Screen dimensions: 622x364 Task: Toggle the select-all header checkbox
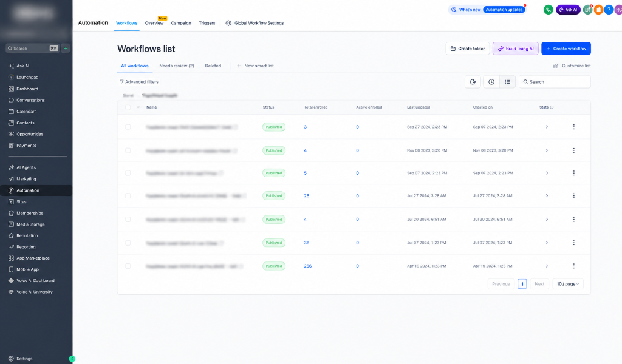pyautogui.click(x=128, y=107)
